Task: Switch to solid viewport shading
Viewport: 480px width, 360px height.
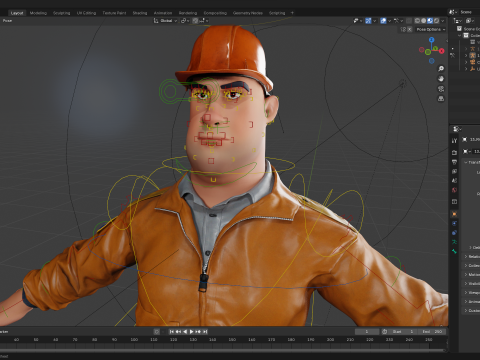Action: pos(424,21)
